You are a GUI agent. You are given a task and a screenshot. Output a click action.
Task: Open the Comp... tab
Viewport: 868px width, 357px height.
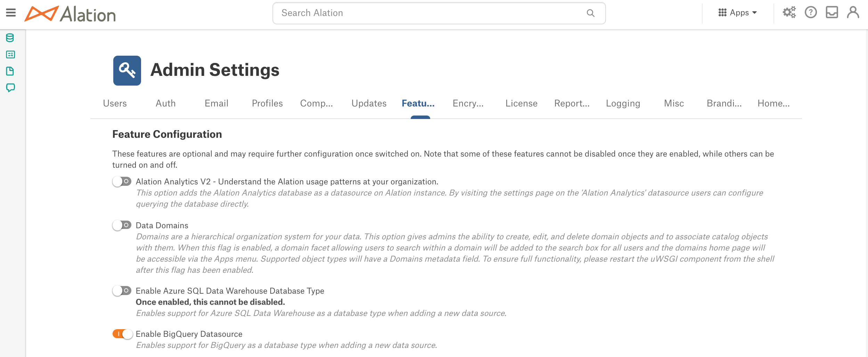tap(317, 103)
